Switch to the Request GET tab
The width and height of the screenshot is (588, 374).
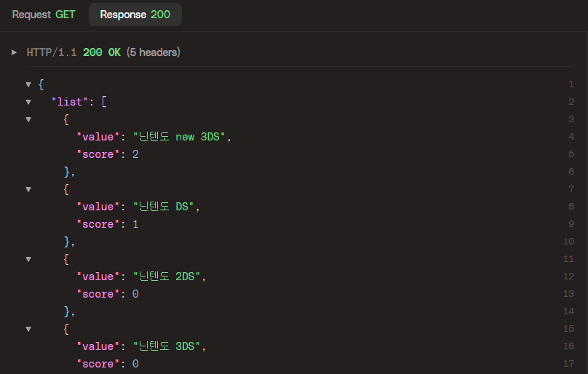tap(44, 15)
